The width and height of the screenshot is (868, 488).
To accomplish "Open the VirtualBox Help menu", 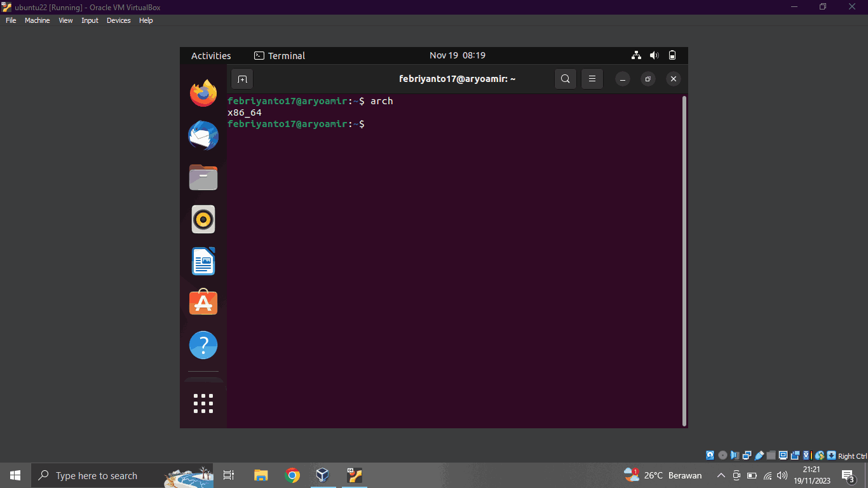I will point(146,20).
